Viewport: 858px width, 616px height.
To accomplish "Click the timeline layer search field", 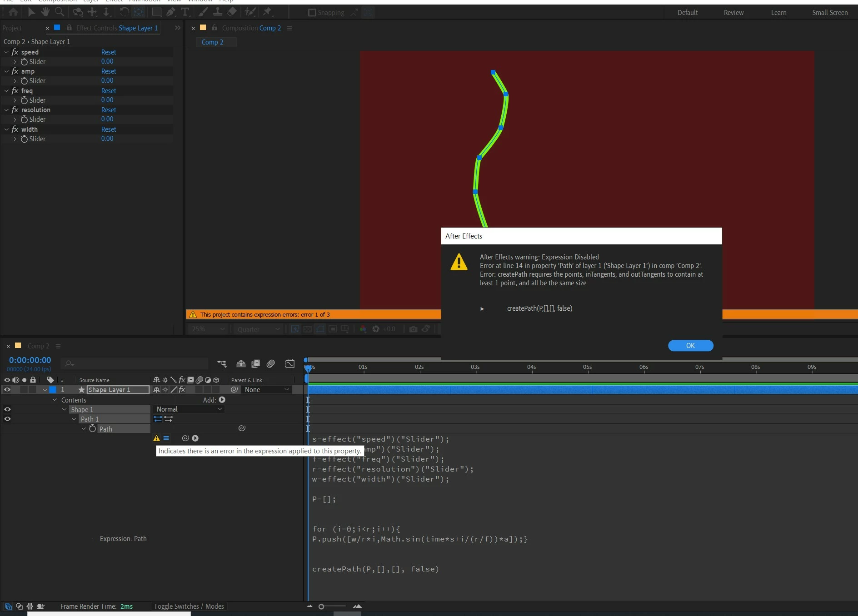I will pos(135,363).
